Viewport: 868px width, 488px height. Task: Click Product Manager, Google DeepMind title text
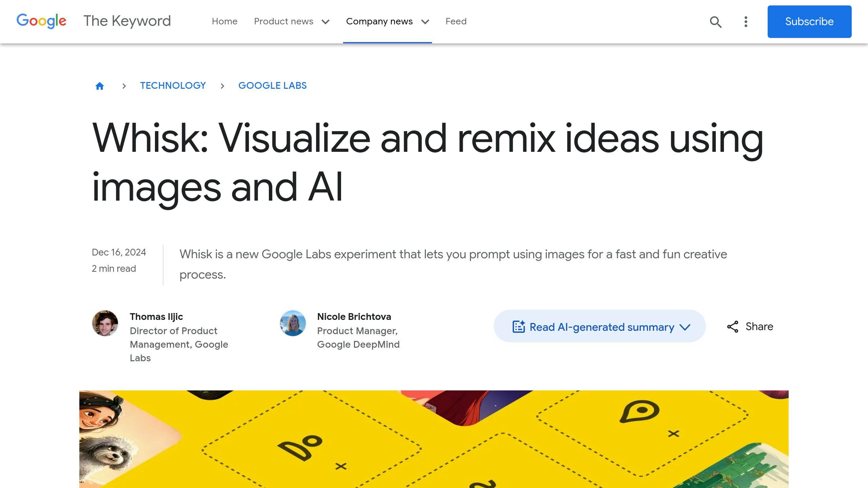(x=358, y=338)
